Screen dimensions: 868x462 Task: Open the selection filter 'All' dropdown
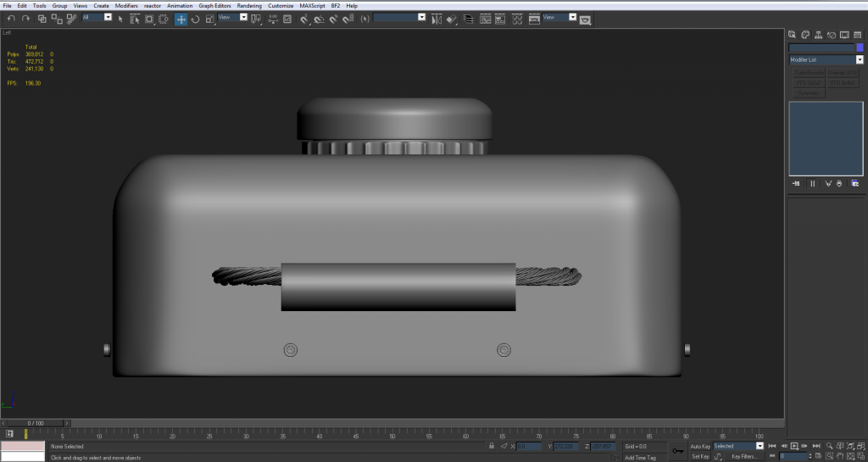(108, 17)
